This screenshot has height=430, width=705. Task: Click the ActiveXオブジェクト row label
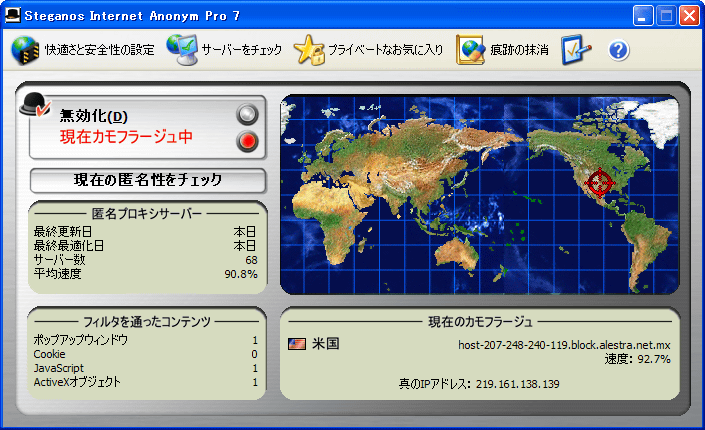pyautogui.click(x=77, y=382)
